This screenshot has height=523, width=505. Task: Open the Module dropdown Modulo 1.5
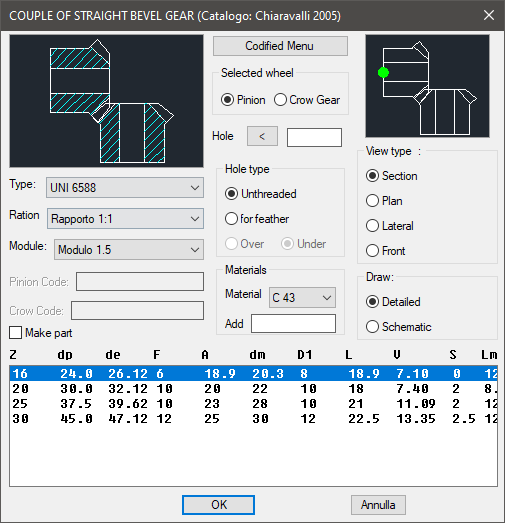(129, 249)
